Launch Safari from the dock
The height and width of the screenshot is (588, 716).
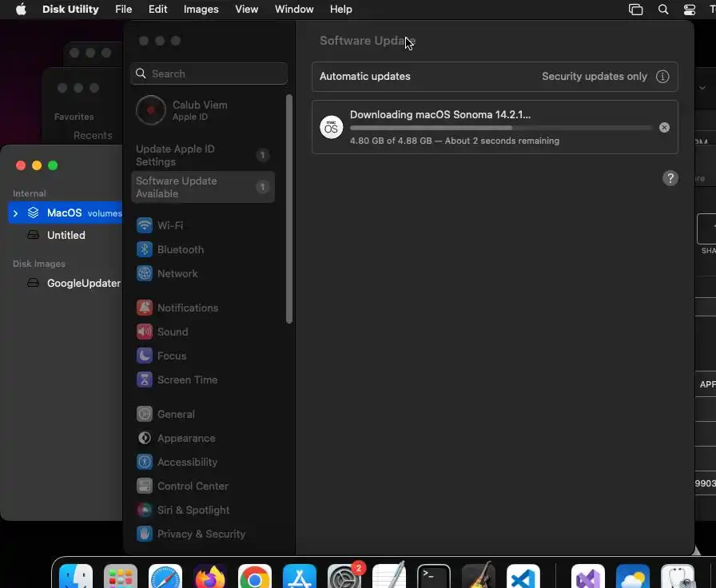[165, 576]
